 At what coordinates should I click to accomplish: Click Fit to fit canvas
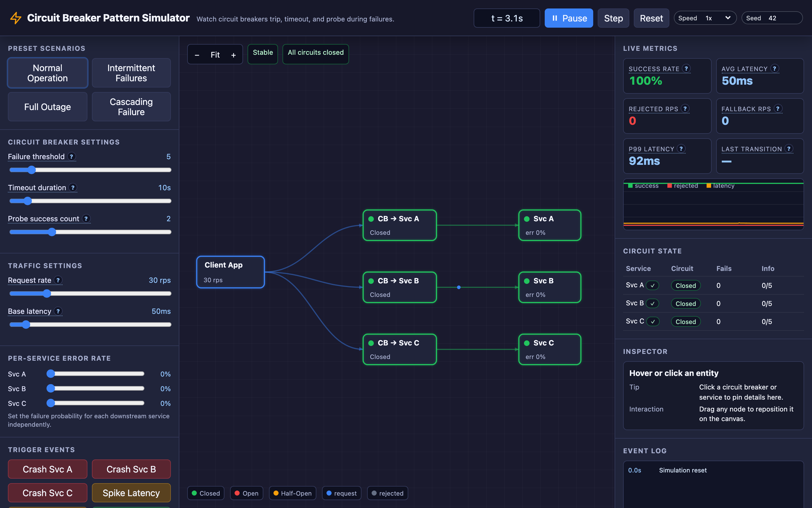coord(215,55)
